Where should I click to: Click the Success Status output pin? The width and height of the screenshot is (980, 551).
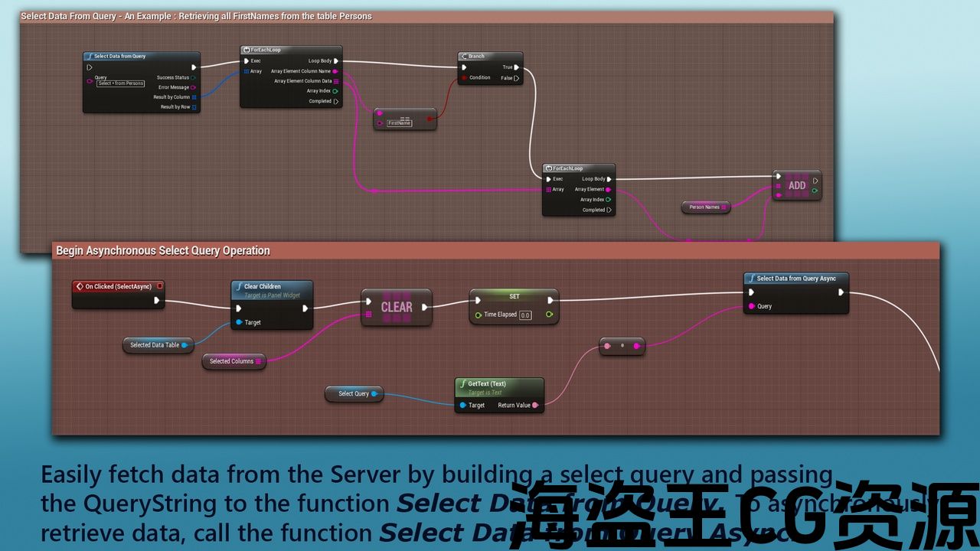coord(193,77)
